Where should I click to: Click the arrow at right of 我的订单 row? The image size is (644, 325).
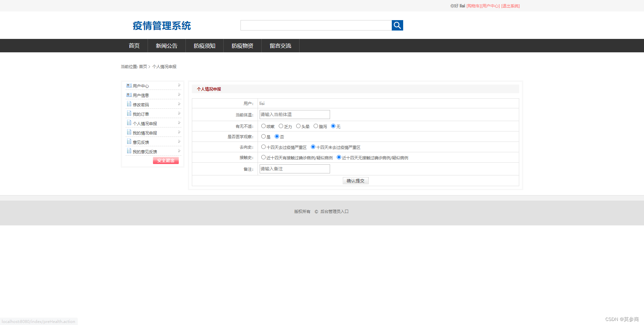tap(179, 113)
